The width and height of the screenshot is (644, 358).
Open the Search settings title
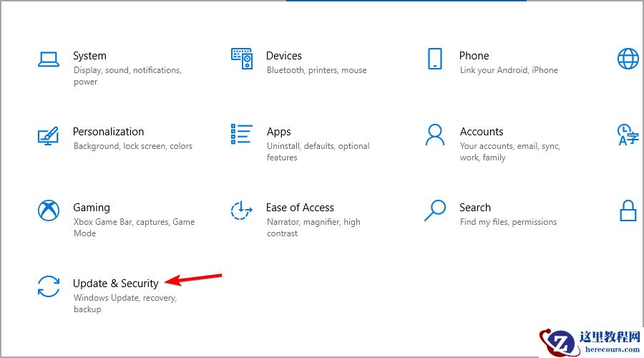[x=475, y=208]
